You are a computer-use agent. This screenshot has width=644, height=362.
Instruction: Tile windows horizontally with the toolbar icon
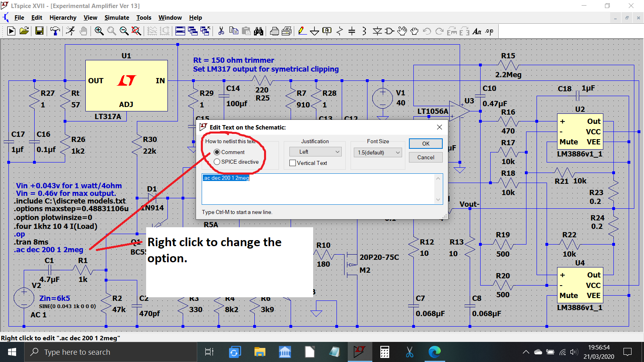click(180, 31)
